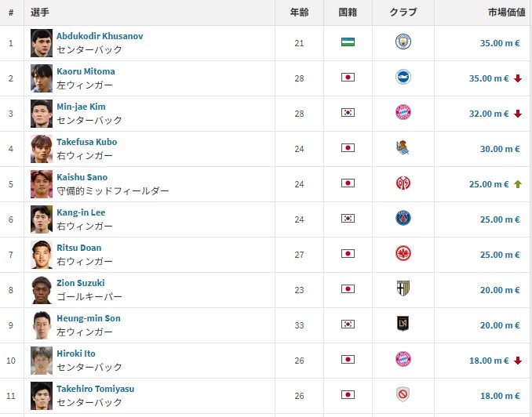Click the Uzbekistan flag for Khusanov
Image resolution: width=532 pixels, height=417 pixels.
348,42
